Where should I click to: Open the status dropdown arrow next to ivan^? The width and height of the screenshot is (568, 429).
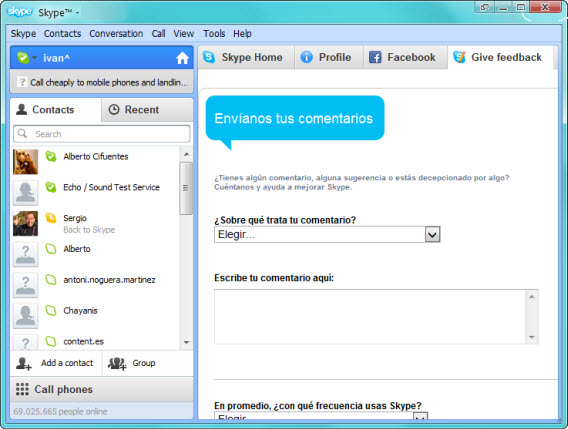pyautogui.click(x=34, y=58)
